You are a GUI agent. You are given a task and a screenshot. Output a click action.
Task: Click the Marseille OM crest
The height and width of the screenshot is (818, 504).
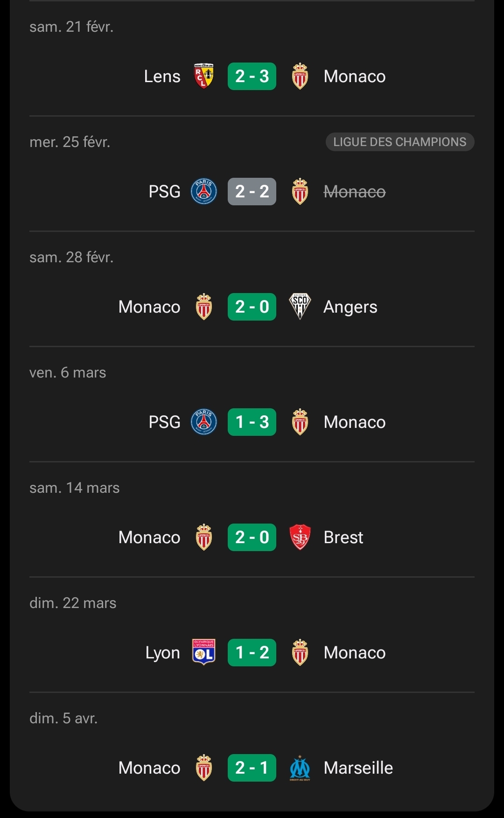click(x=300, y=768)
